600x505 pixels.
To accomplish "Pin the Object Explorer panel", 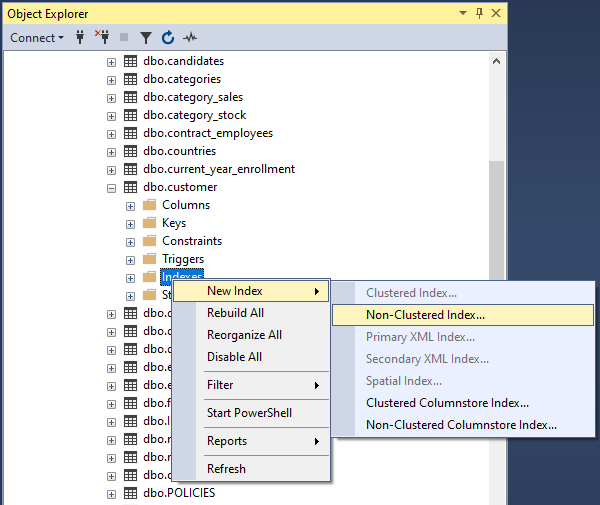I will [x=480, y=13].
